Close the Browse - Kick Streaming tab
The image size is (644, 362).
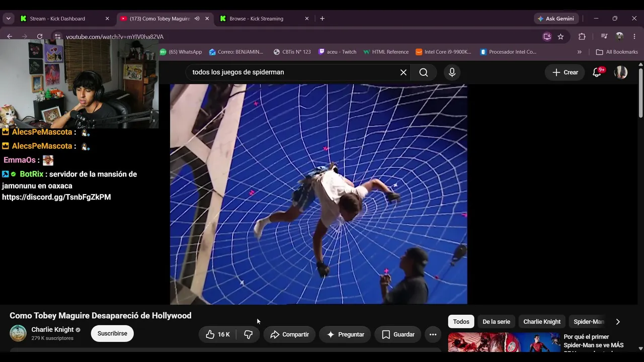307,19
